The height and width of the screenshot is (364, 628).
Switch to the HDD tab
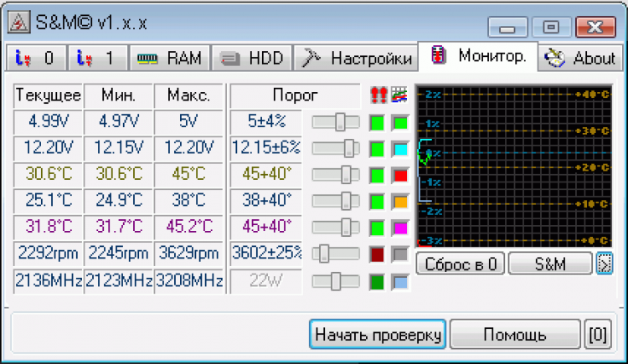252,58
